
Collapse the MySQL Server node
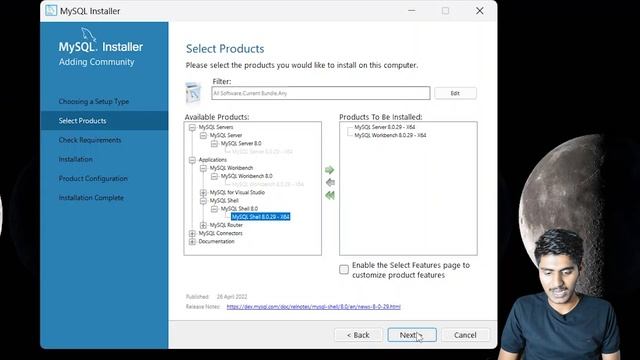[x=203, y=136]
